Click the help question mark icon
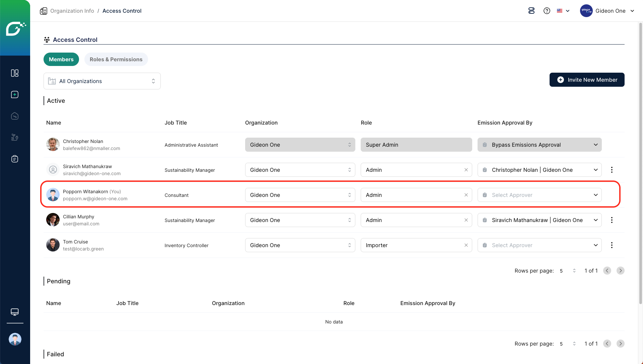643x364 pixels. coord(547,11)
